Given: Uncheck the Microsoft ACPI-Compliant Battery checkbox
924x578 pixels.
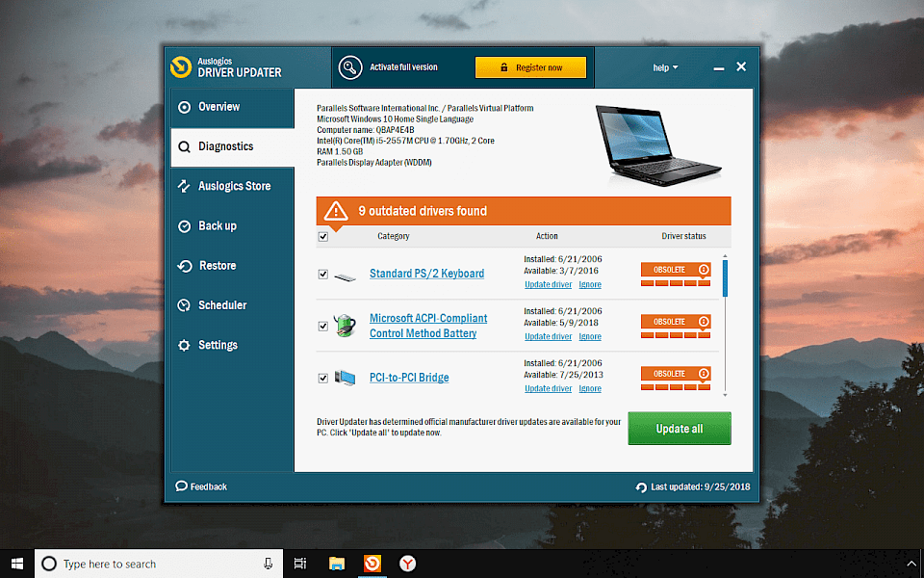Looking at the screenshot, I should point(323,327).
